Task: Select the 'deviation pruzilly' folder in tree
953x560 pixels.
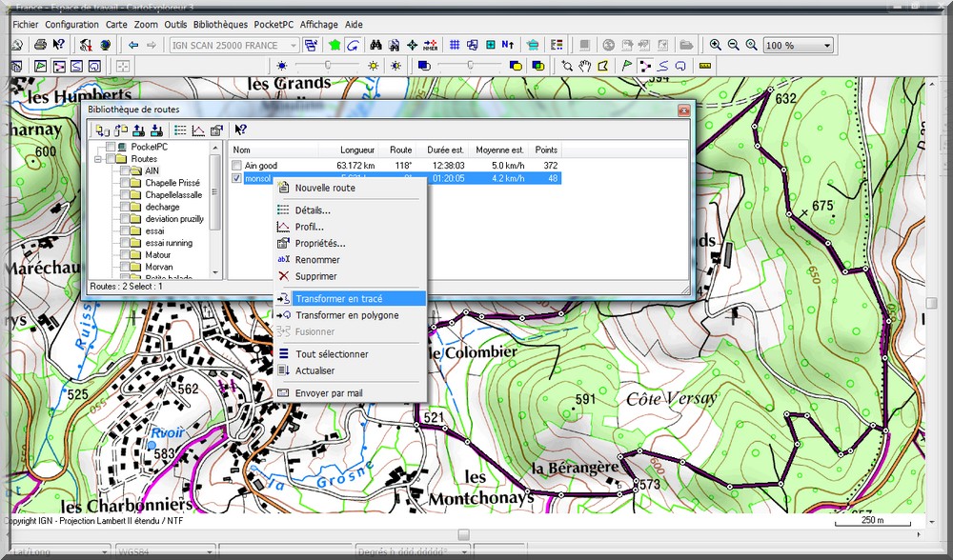Action: 174,219
